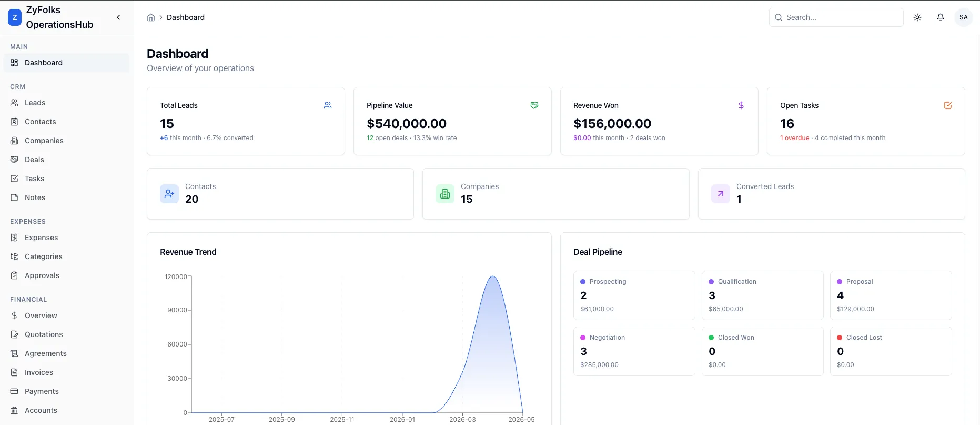
Task: Click the $129,000.00 proposal amount
Action: coord(855,309)
